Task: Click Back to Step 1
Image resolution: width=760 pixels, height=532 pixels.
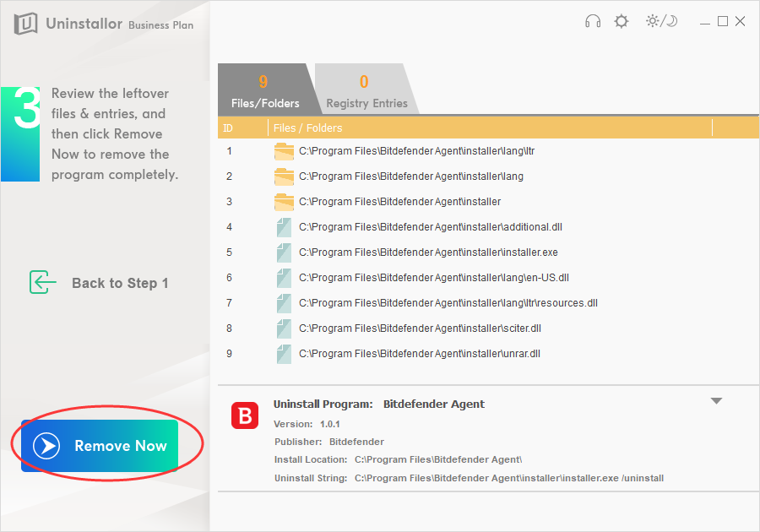Action: tap(120, 283)
